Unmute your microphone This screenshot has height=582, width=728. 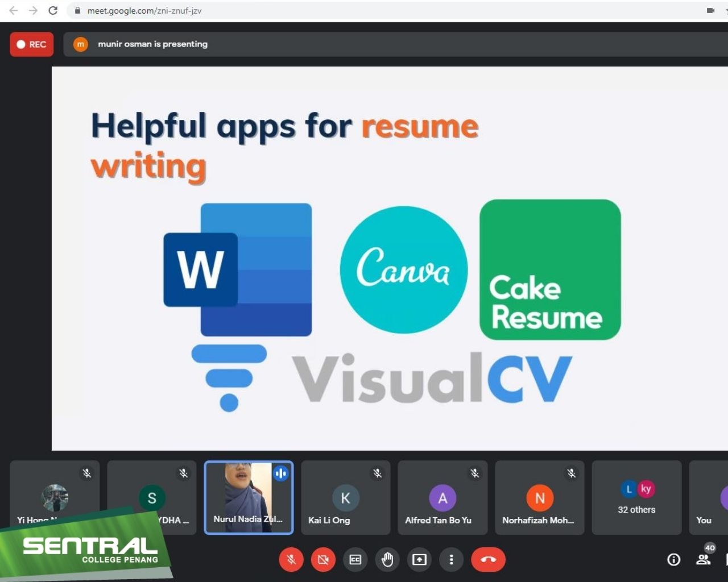tap(291, 560)
